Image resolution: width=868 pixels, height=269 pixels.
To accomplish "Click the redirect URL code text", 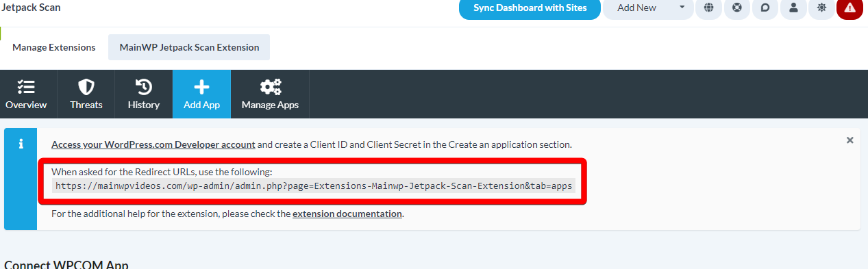I will click(314, 185).
